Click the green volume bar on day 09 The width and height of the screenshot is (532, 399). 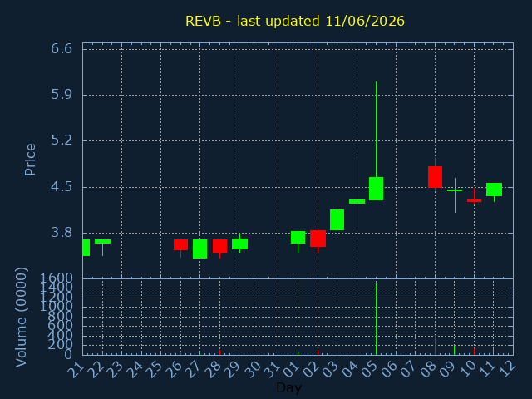[455, 350]
